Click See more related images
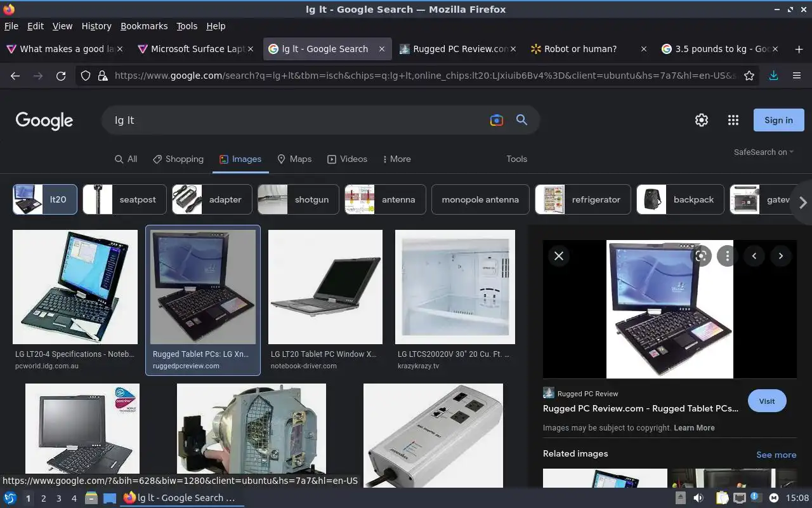 point(776,455)
